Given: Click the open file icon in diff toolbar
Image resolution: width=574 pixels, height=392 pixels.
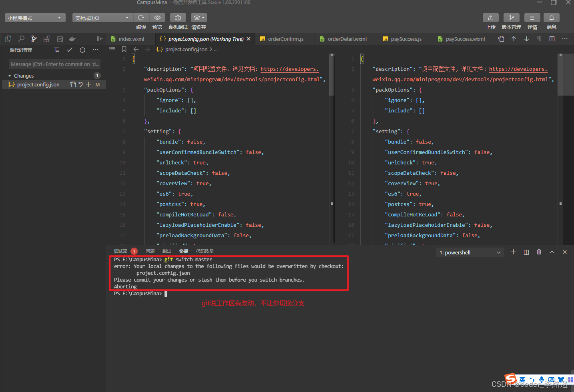Looking at the screenshot, I should (501, 39).
